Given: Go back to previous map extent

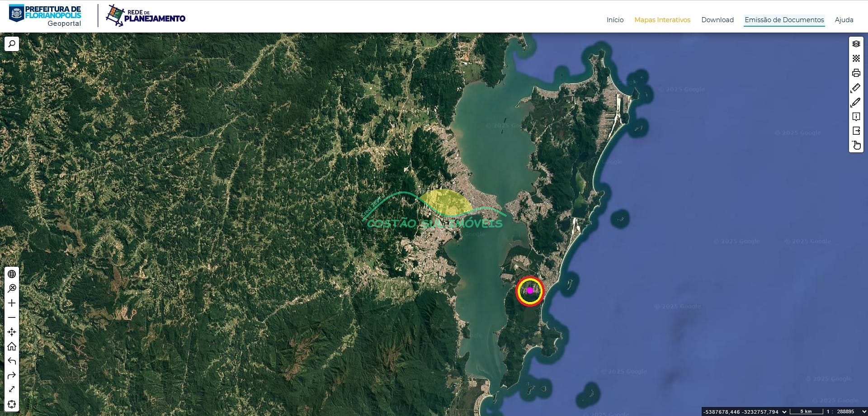Looking at the screenshot, I should 12,361.
